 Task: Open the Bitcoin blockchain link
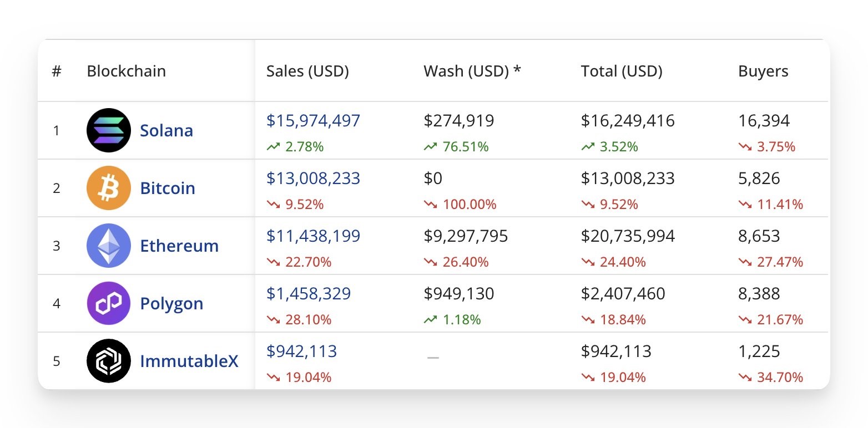tap(168, 188)
